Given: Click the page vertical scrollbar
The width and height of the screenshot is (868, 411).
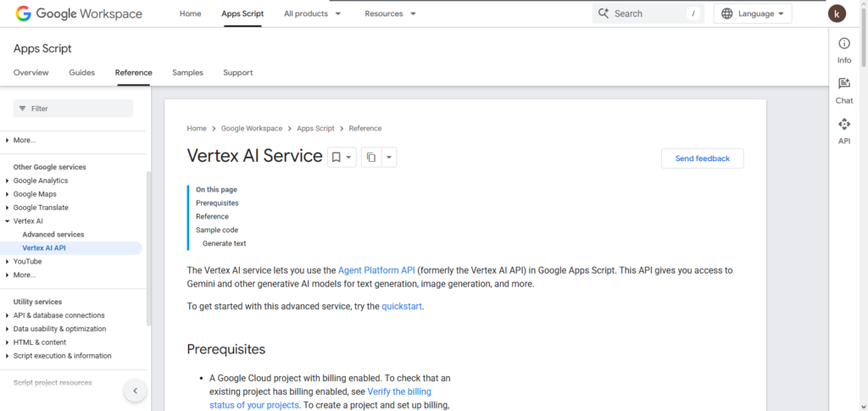Looking at the screenshot, I should tap(864, 36).
